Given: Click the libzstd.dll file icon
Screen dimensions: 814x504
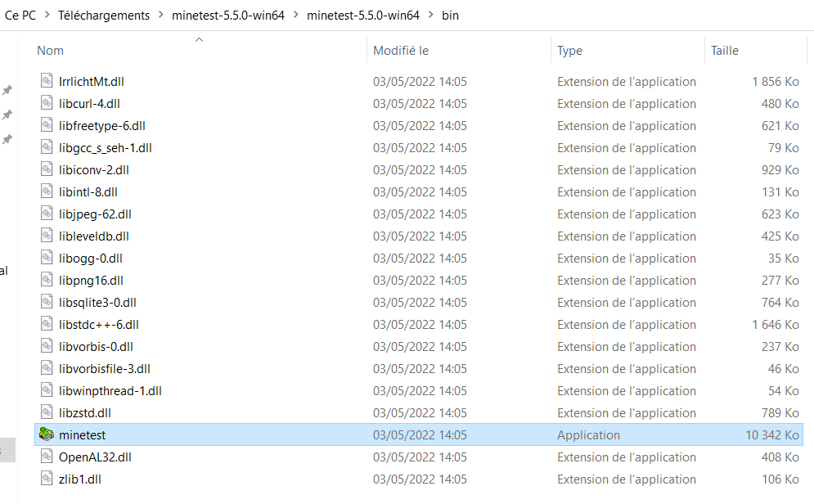Looking at the screenshot, I should pyautogui.click(x=47, y=412).
